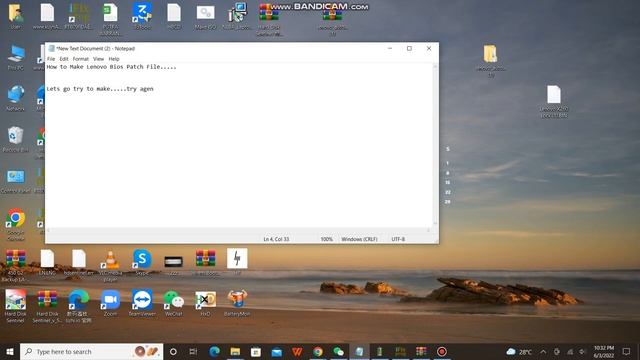This screenshot has width=640, height=360.
Task: Click the 'How to Make Lenovo Bios Patch File' line
Action: tap(111, 67)
